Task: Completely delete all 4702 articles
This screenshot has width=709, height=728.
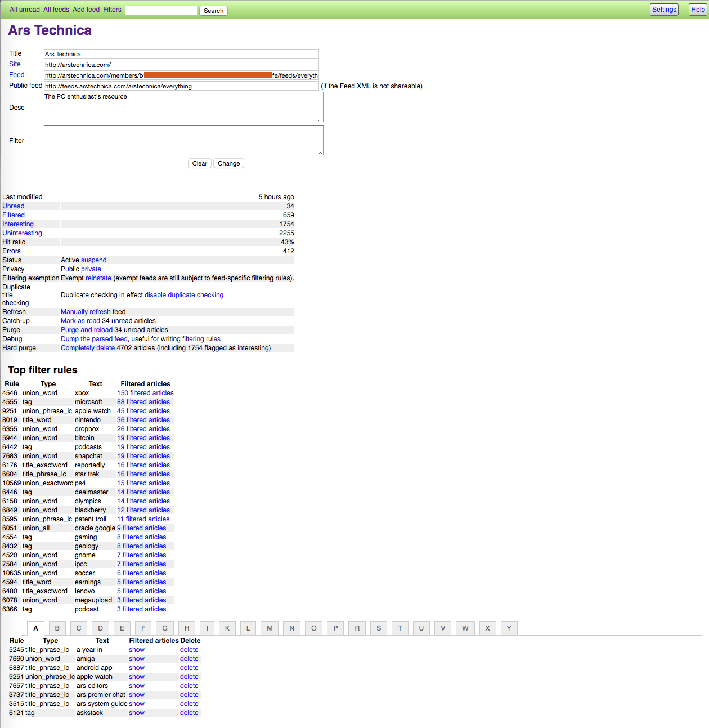Action: click(87, 347)
